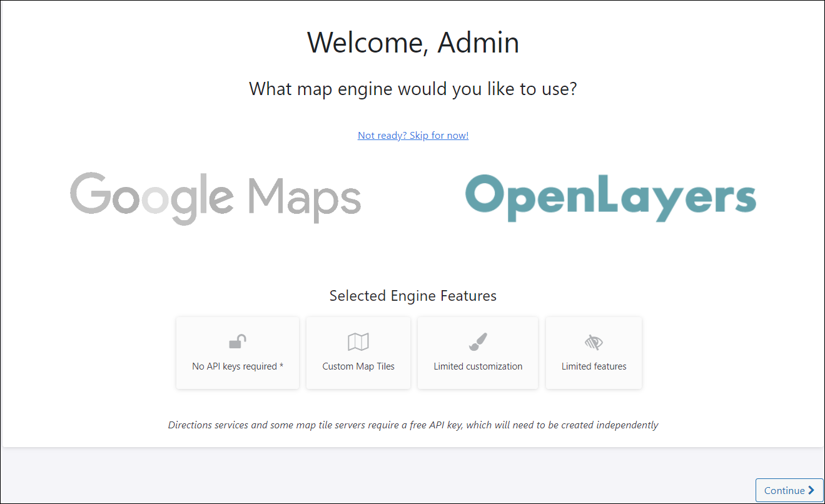This screenshot has height=504, width=825.
Task: Click the paintbrush customization icon
Action: coord(478,341)
